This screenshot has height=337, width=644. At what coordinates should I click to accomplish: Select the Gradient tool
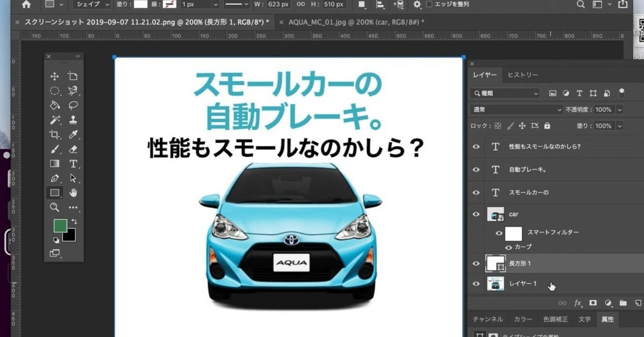(54, 163)
